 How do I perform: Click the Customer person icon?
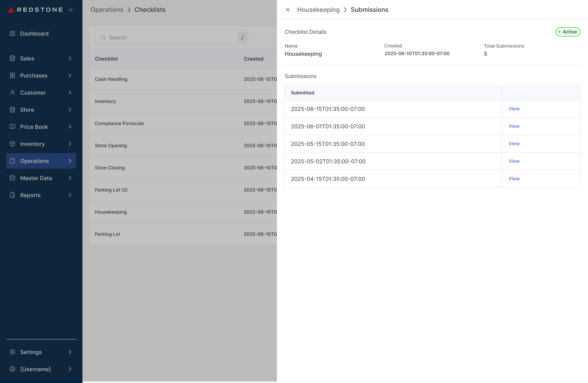coord(12,92)
